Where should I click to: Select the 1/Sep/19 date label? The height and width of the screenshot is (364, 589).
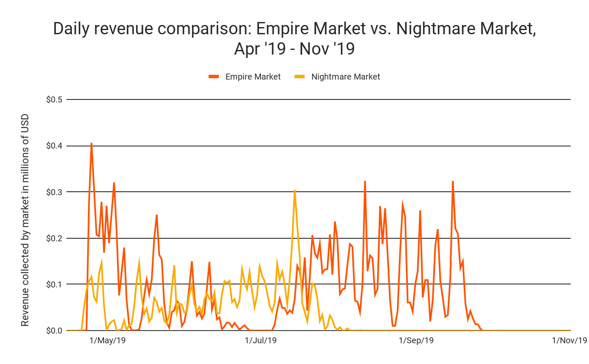[x=416, y=341]
